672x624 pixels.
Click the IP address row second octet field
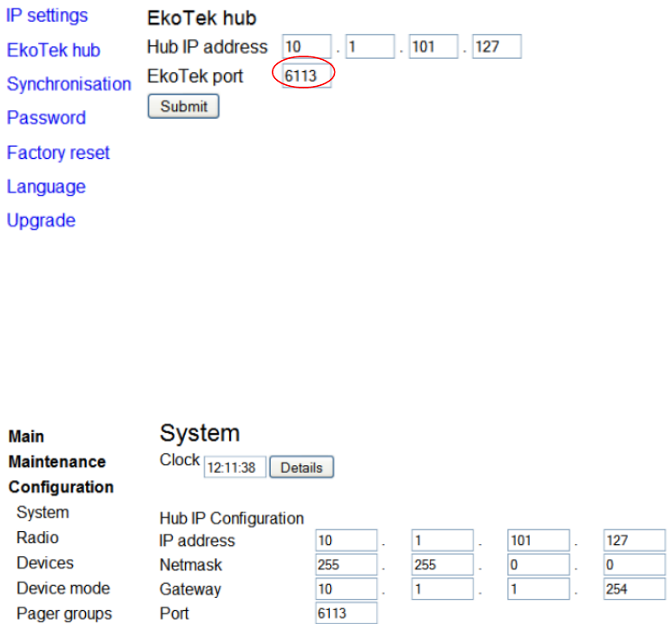click(442, 541)
